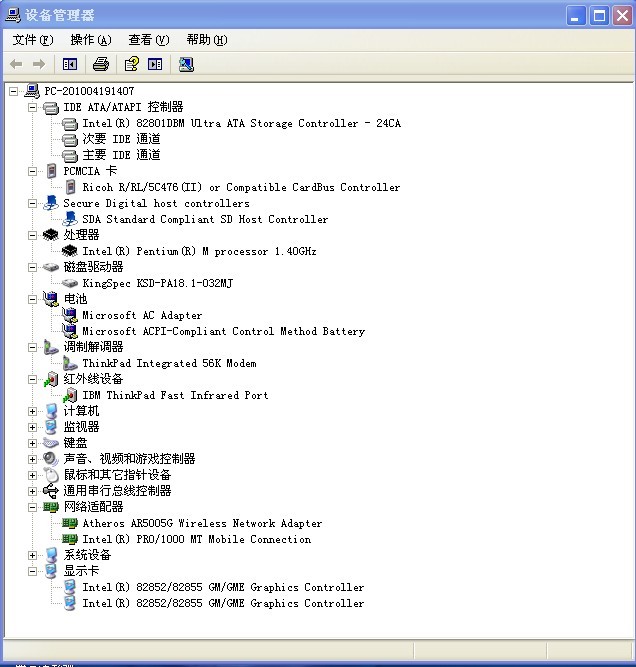The height and width of the screenshot is (667, 636).
Task: Collapse the 磁盘驱动器 category
Action: [32, 268]
